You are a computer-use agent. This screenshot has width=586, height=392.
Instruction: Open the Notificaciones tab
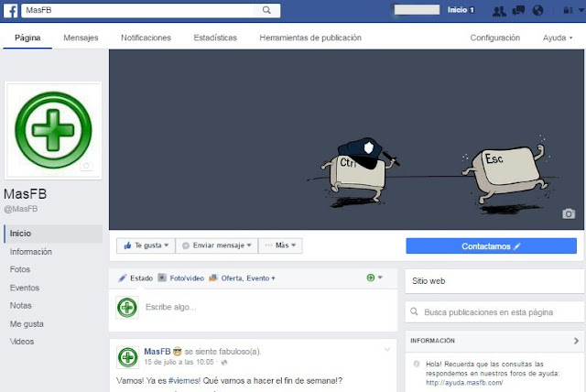(146, 38)
